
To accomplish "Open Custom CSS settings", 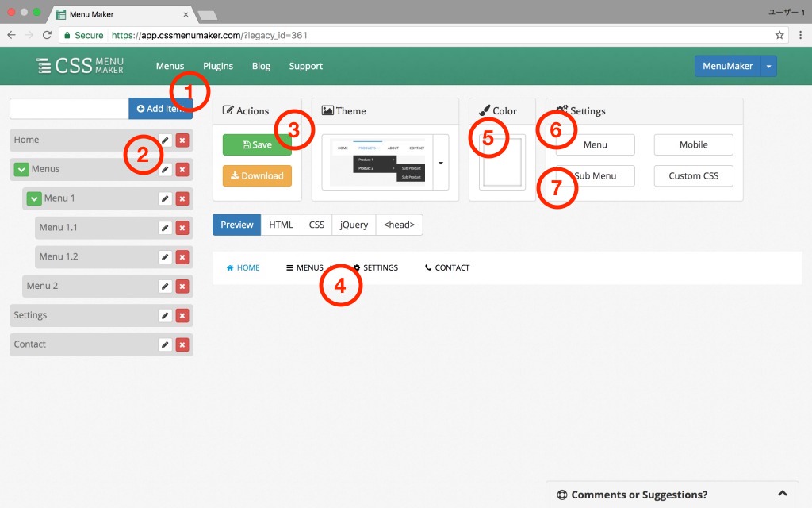I will coord(693,175).
